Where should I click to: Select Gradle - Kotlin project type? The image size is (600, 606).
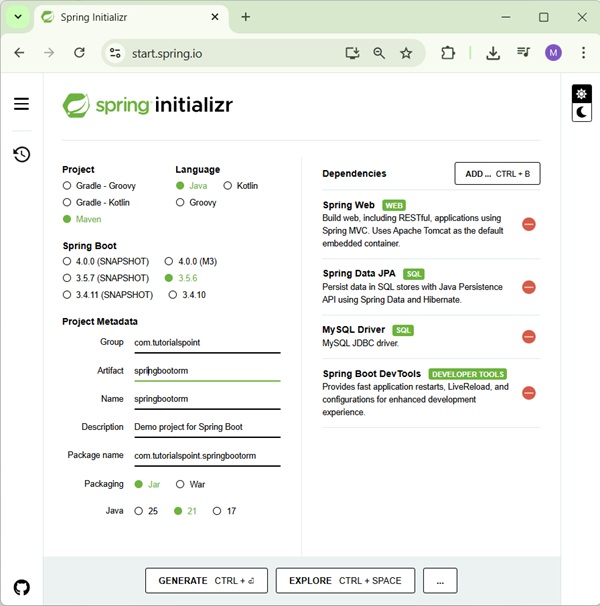tap(67, 202)
